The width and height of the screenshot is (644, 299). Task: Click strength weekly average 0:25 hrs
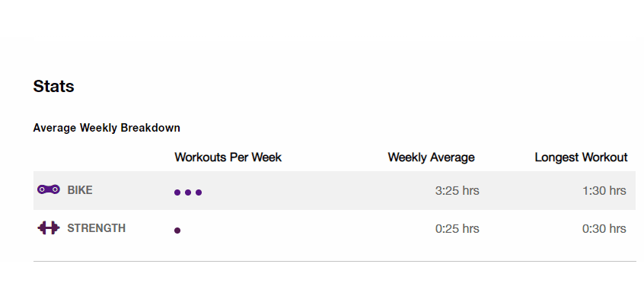pos(457,228)
